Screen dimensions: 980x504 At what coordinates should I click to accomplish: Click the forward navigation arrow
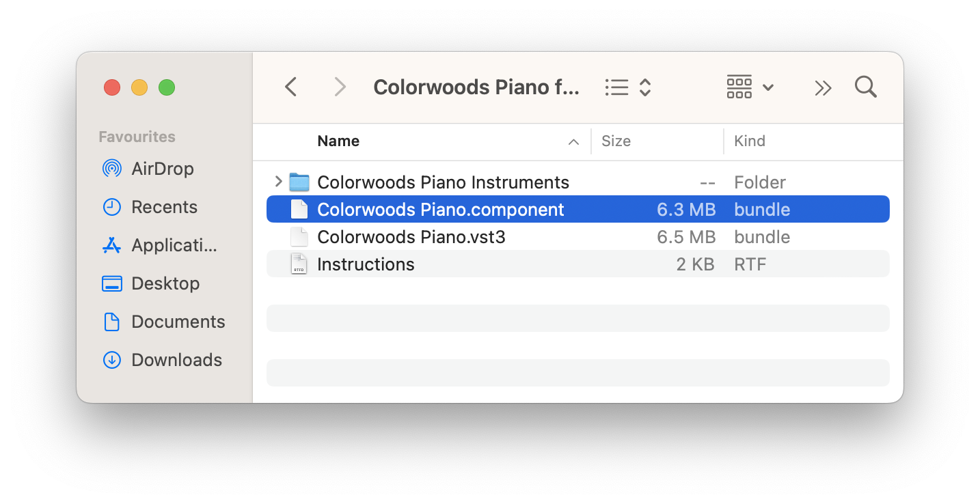click(340, 87)
